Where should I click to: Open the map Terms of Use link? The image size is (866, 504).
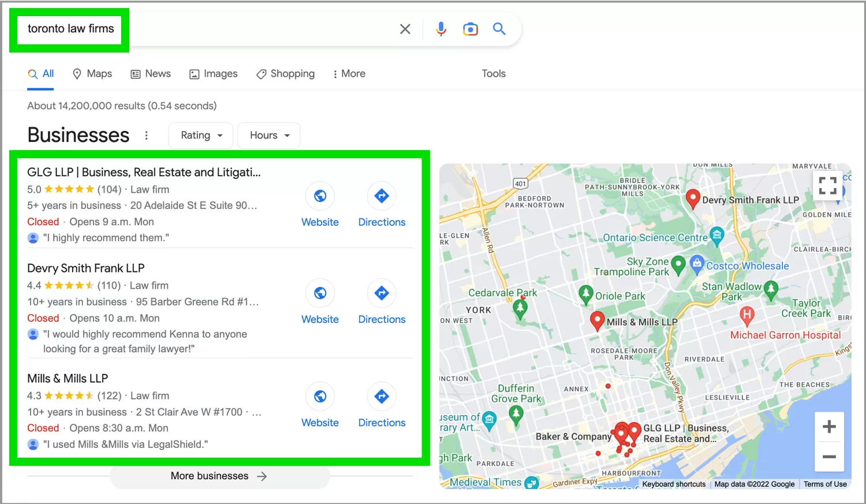(x=825, y=484)
